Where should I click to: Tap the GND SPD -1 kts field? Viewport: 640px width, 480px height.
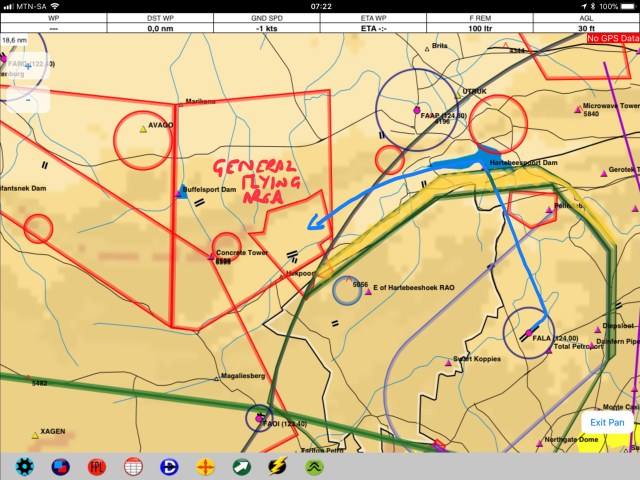pos(267,23)
